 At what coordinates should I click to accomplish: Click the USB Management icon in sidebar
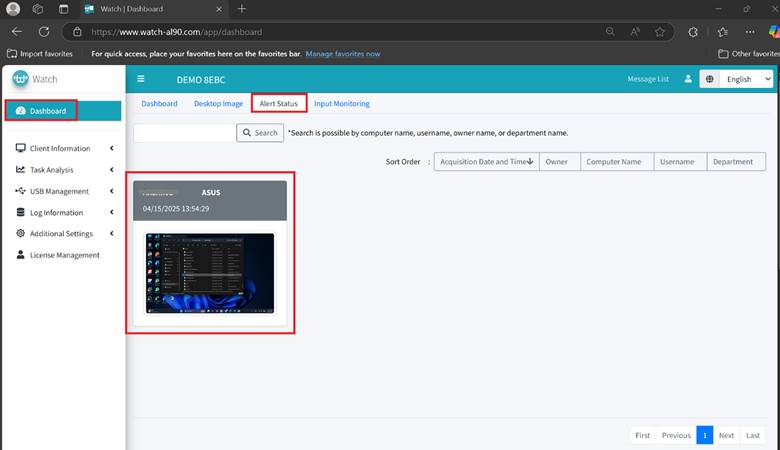click(x=21, y=191)
